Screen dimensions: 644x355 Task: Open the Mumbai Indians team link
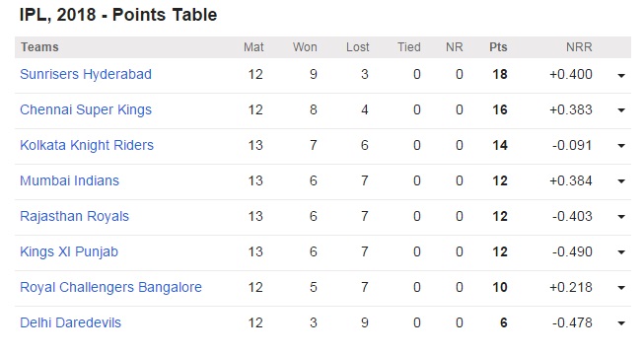click(69, 180)
